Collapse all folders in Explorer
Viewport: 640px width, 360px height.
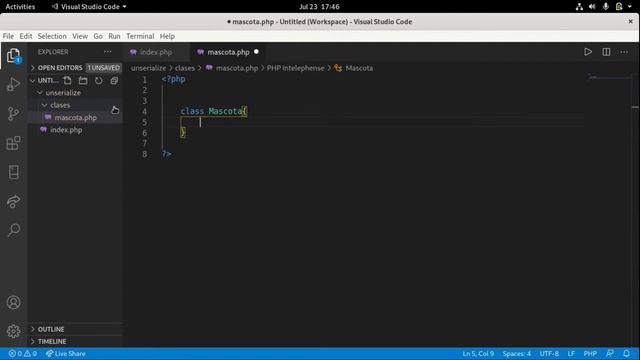114,80
